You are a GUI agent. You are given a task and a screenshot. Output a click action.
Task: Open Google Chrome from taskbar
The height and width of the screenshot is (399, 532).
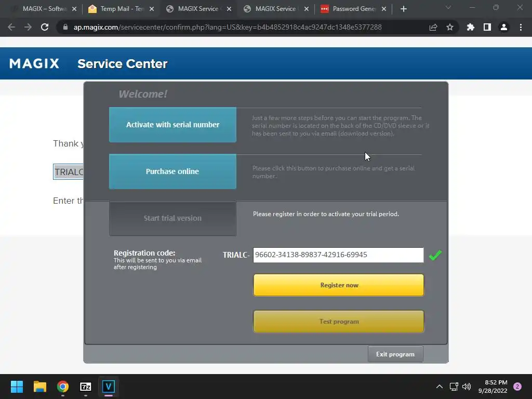63,387
